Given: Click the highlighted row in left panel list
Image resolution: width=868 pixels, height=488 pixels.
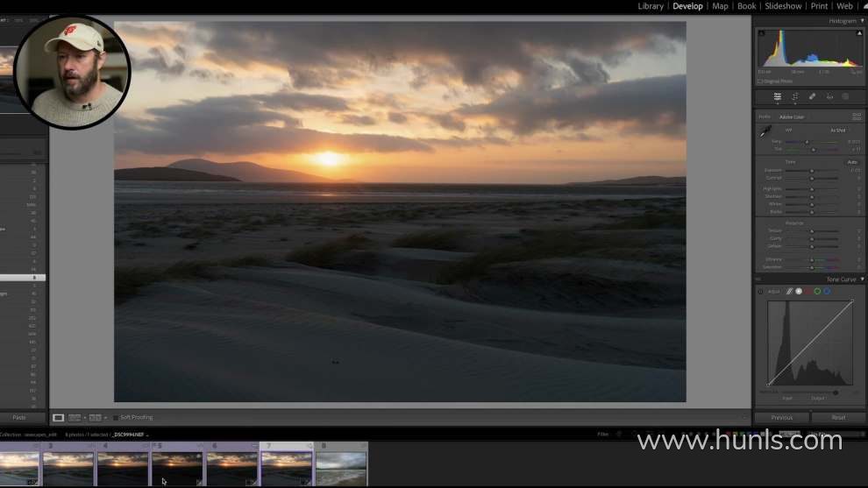Looking at the screenshot, I should coord(23,278).
